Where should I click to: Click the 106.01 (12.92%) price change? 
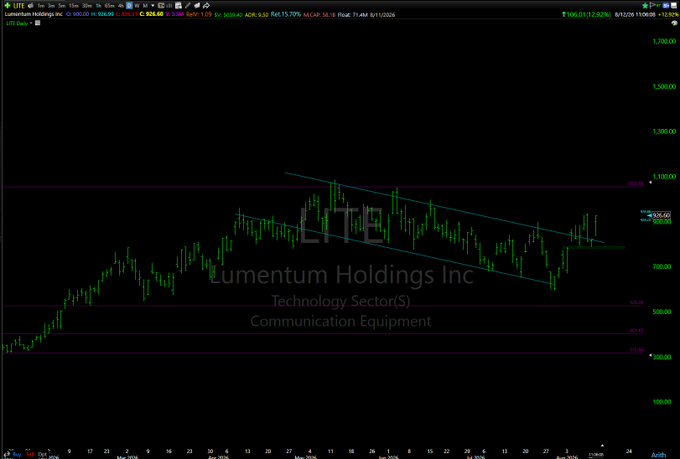pyautogui.click(x=586, y=14)
